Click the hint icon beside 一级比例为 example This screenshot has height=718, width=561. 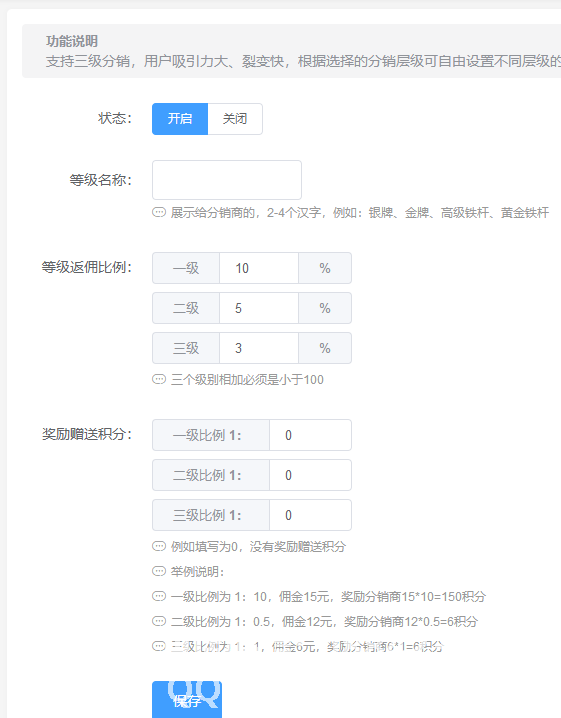(x=159, y=597)
